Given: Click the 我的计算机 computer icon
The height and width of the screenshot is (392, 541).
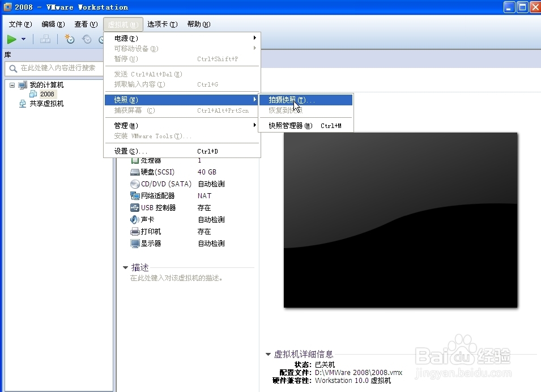Looking at the screenshot, I should 23,85.
